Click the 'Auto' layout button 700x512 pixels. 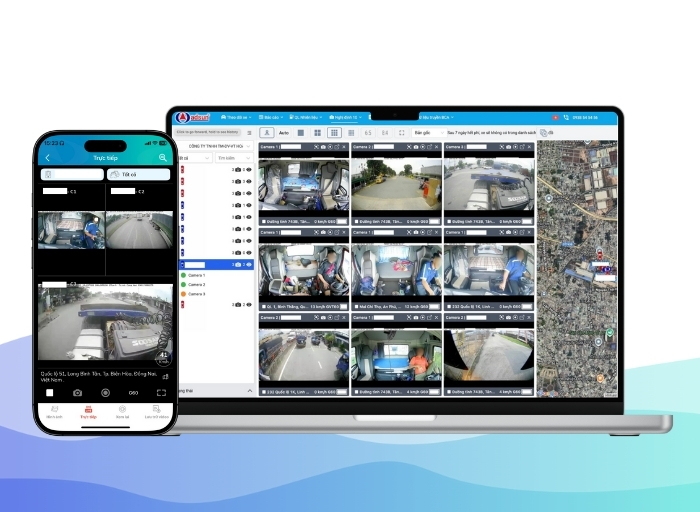tap(284, 132)
